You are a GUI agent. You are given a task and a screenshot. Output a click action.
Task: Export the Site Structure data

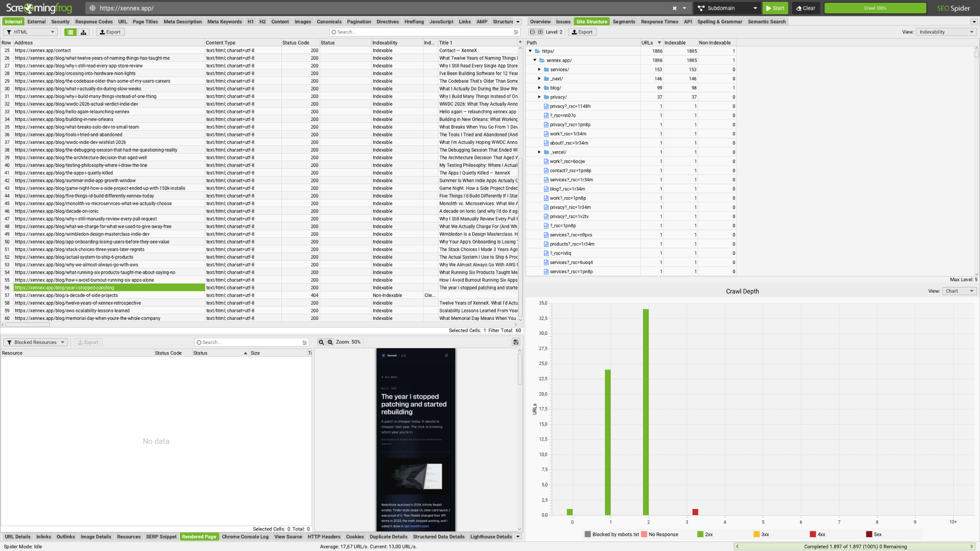click(x=582, y=32)
